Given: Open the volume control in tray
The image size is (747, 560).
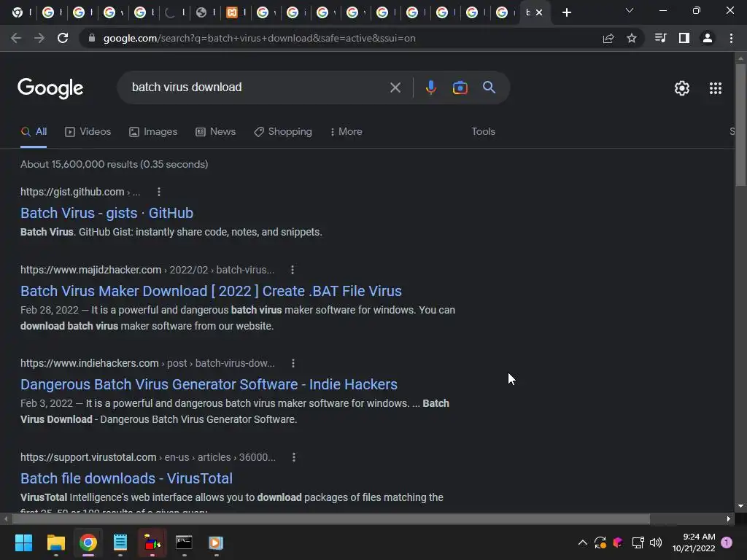Looking at the screenshot, I should 656,542.
